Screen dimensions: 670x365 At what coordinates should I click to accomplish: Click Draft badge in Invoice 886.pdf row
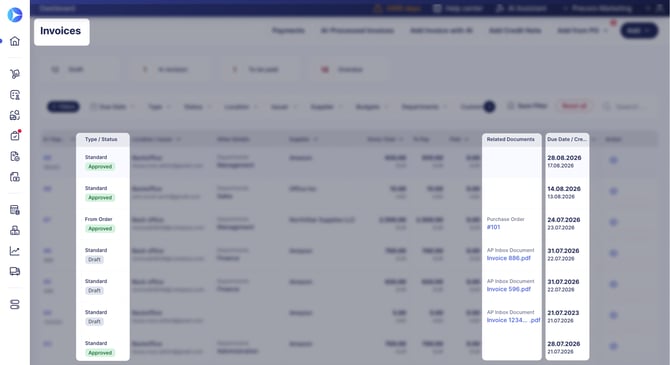(x=94, y=259)
